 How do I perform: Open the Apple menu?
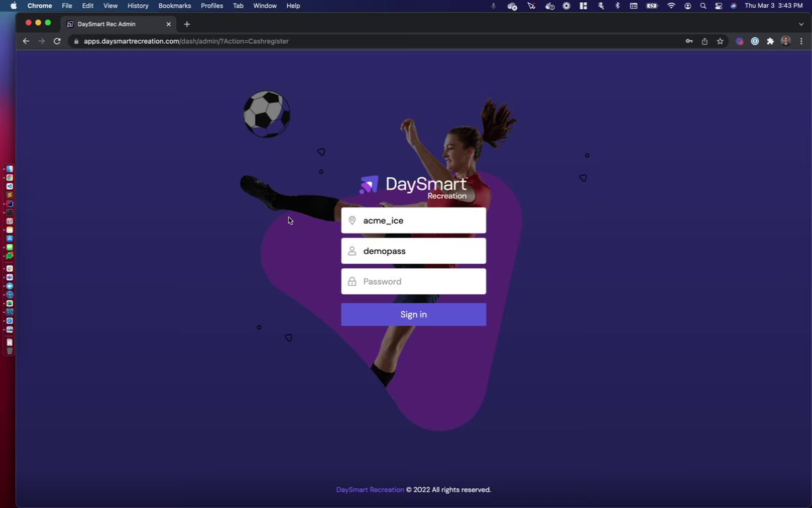click(13, 6)
